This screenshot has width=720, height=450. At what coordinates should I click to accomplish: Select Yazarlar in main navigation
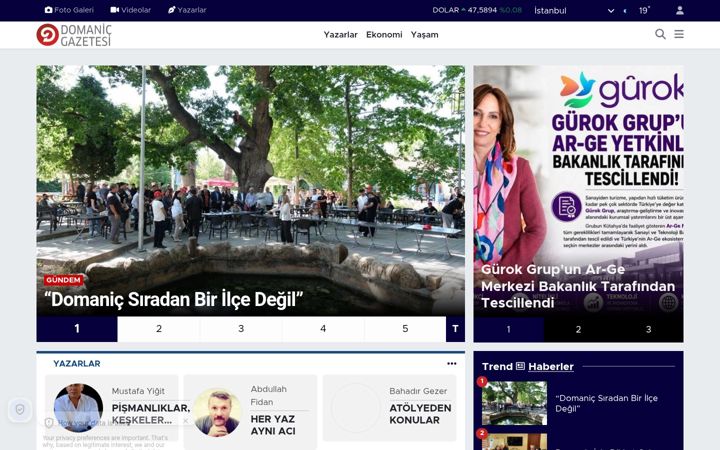click(x=340, y=34)
